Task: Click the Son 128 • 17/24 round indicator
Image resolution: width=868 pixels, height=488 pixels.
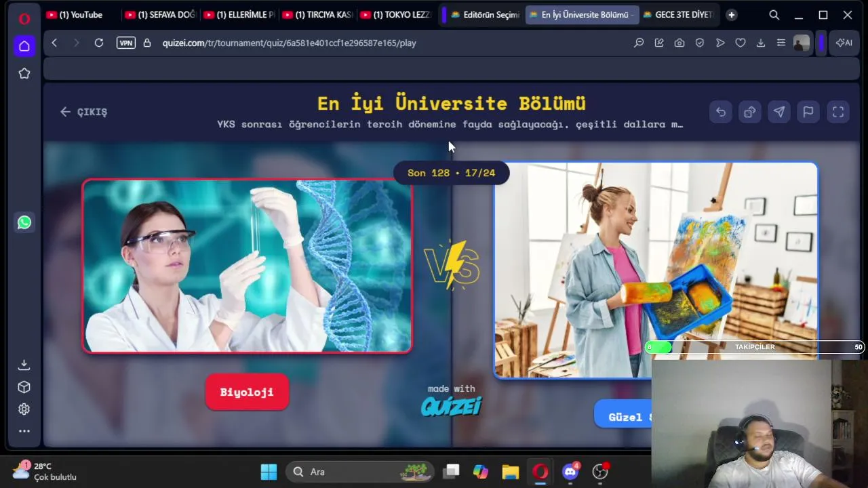Action: click(x=451, y=173)
